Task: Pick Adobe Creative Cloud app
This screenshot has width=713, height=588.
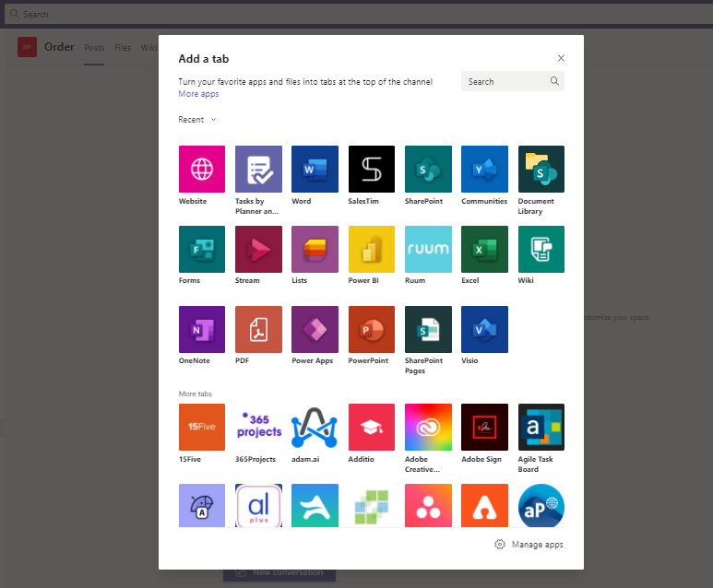Action: [428, 427]
